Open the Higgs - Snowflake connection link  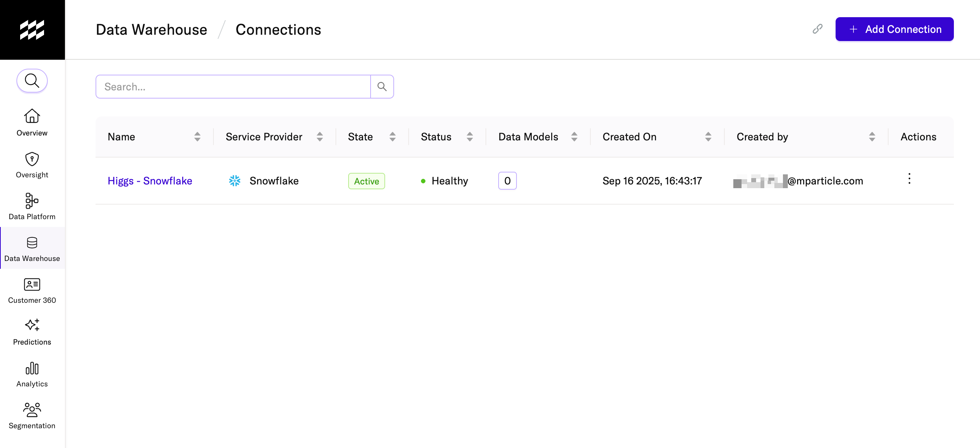tap(150, 181)
